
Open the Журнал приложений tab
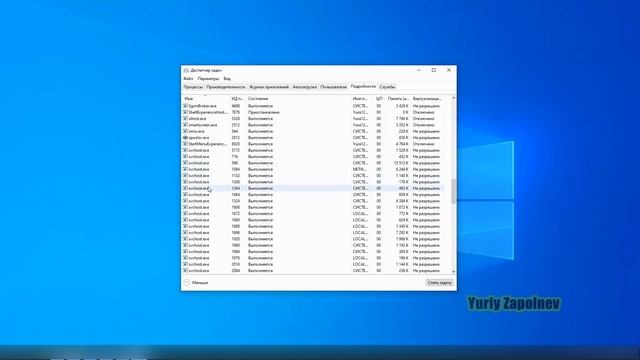(x=269, y=87)
